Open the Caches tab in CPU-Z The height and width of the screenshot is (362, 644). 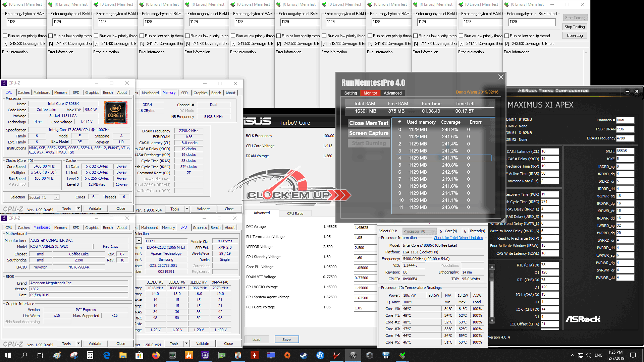(23, 93)
